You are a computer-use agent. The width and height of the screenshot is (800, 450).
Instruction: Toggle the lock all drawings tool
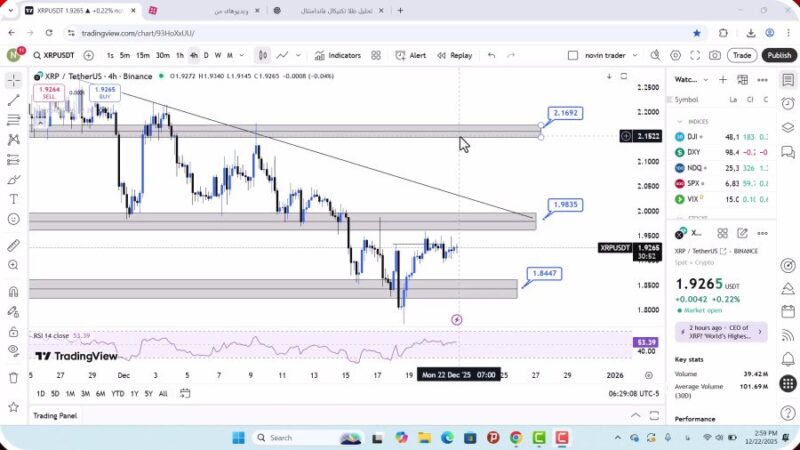(x=13, y=331)
